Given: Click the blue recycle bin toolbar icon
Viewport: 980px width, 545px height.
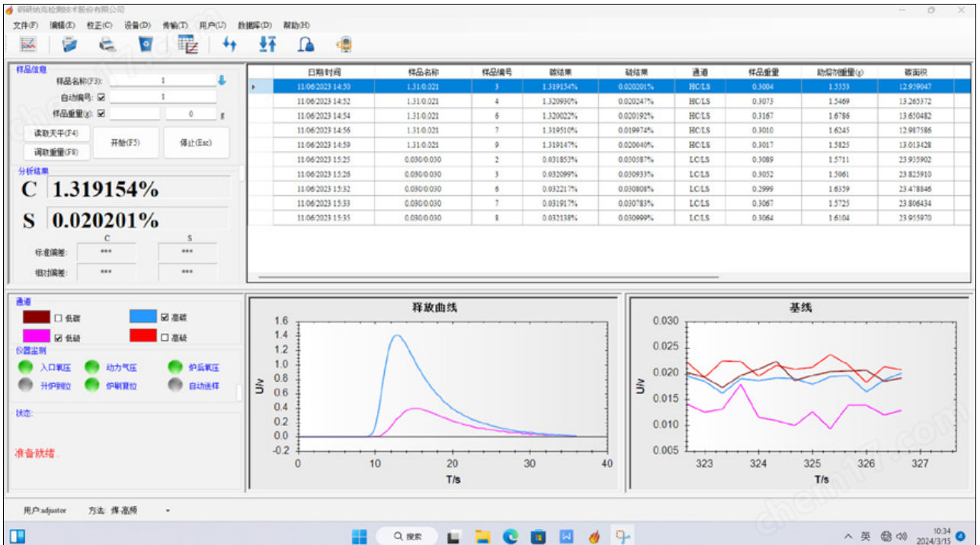Looking at the screenshot, I should (146, 44).
